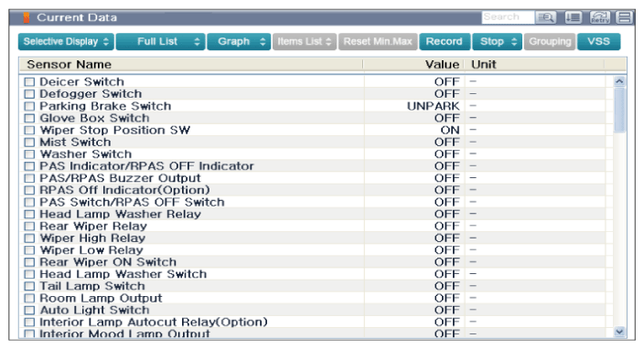Check the Wiper Low Relay checkbox

[29, 250]
